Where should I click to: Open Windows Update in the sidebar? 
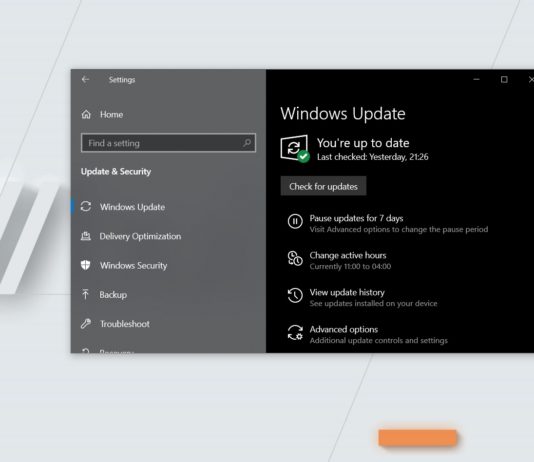[x=132, y=207]
